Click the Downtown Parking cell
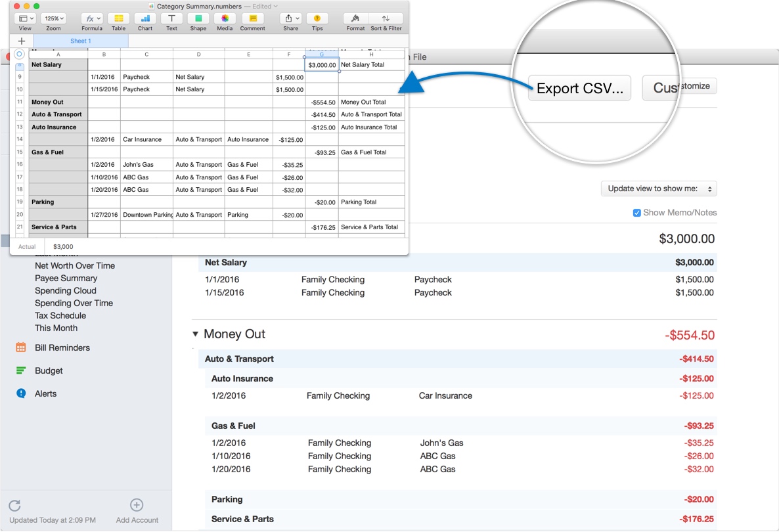The image size is (779, 532). [x=146, y=215]
